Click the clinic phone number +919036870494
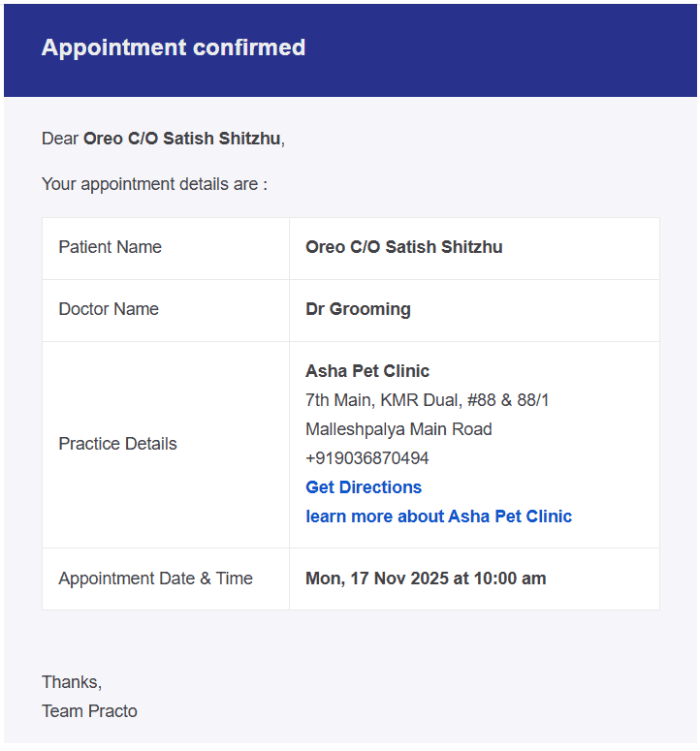 click(x=367, y=458)
